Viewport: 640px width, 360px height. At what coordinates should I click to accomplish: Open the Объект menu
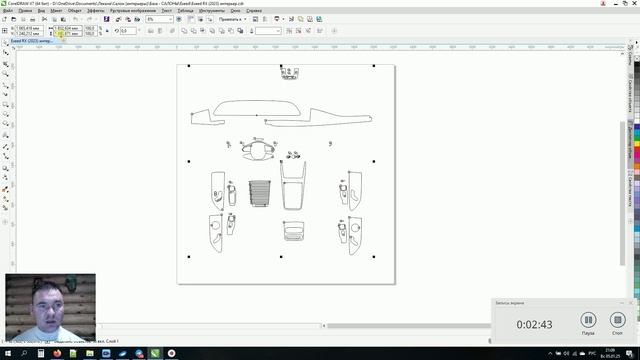(74, 11)
